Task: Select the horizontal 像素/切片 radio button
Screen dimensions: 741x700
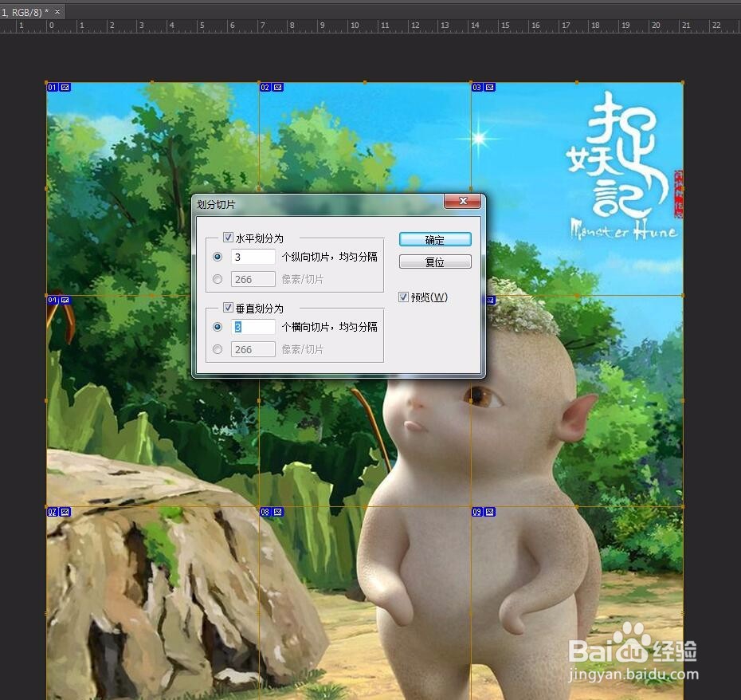Action: click(x=218, y=279)
